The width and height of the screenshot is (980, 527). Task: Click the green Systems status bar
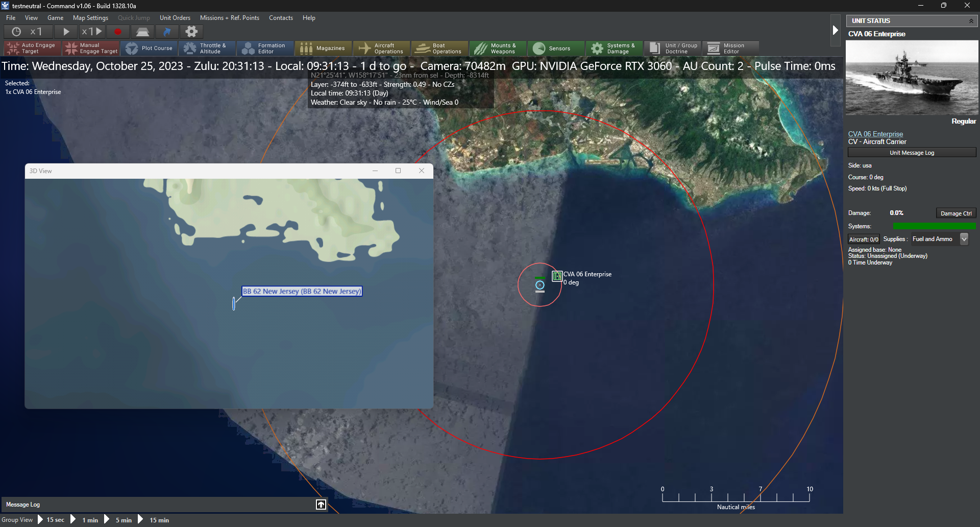(x=934, y=226)
